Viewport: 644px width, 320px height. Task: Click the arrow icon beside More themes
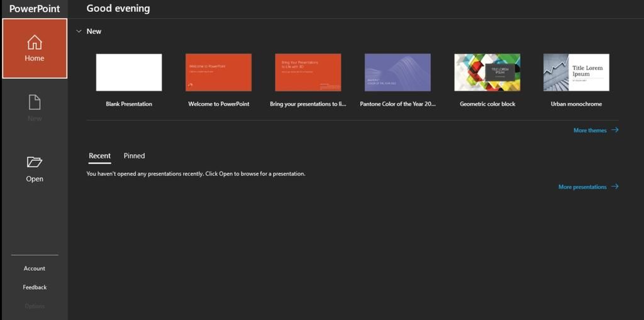click(x=615, y=130)
